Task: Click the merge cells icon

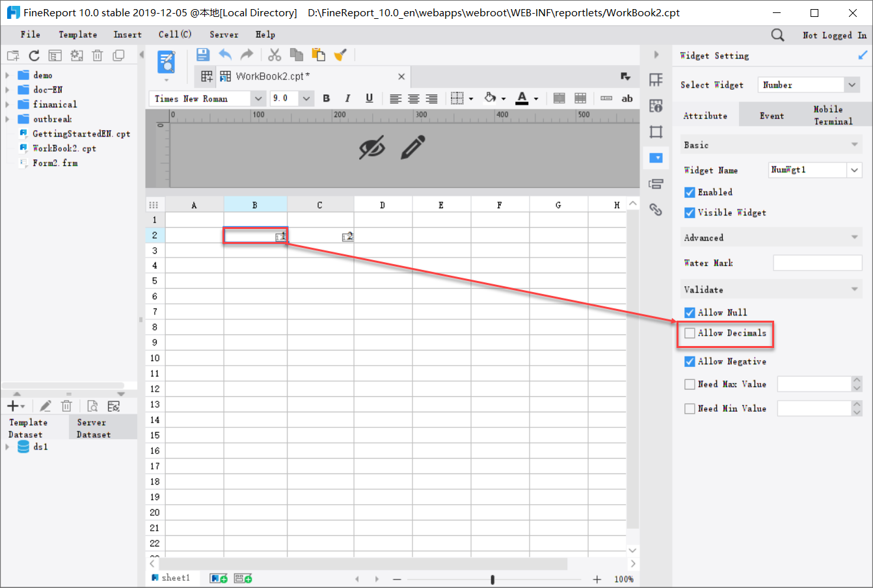Action: (x=559, y=98)
